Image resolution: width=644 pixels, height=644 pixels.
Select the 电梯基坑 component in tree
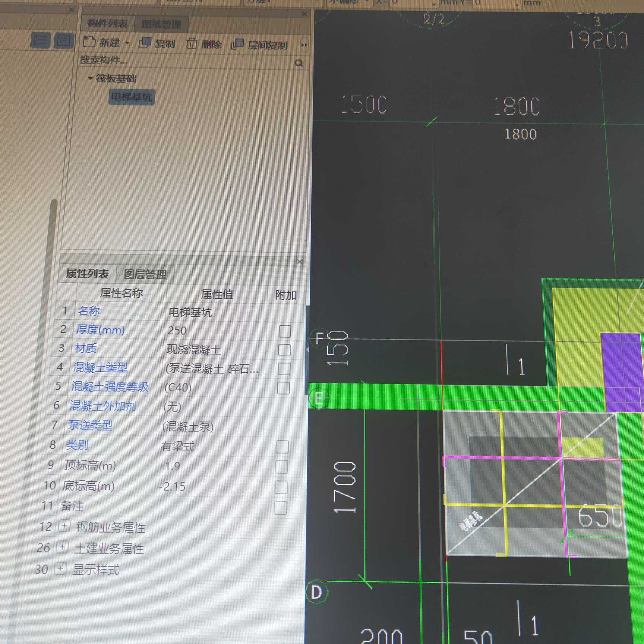point(132,97)
